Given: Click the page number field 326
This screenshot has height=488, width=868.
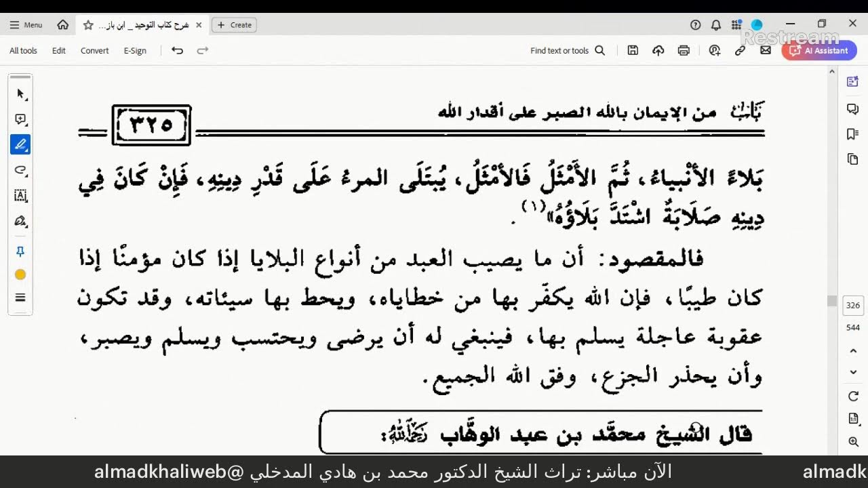Looking at the screenshot, I should click(853, 306).
